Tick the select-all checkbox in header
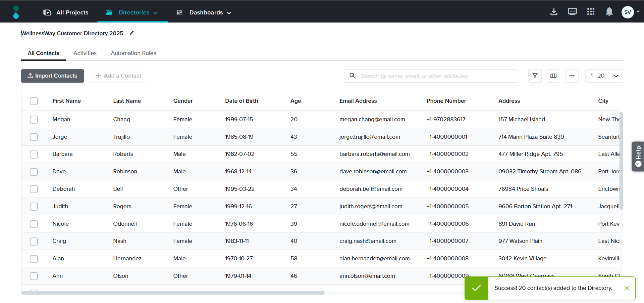This screenshot has width=644, height=303. pos(34,101)
